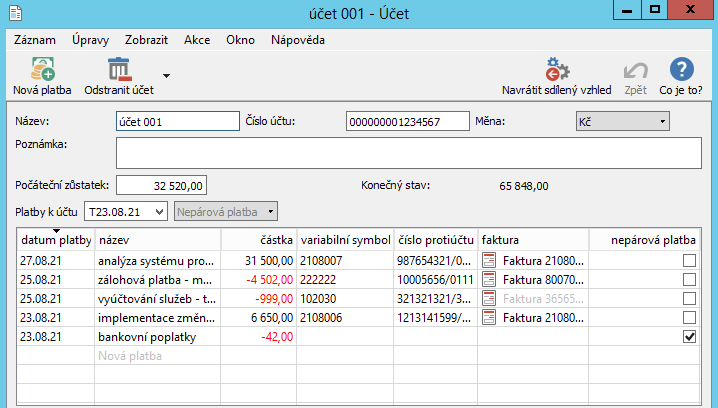Click Navrátit sdílený vzhled icon
The image size is (718, 408).
(x=557, y=69)
